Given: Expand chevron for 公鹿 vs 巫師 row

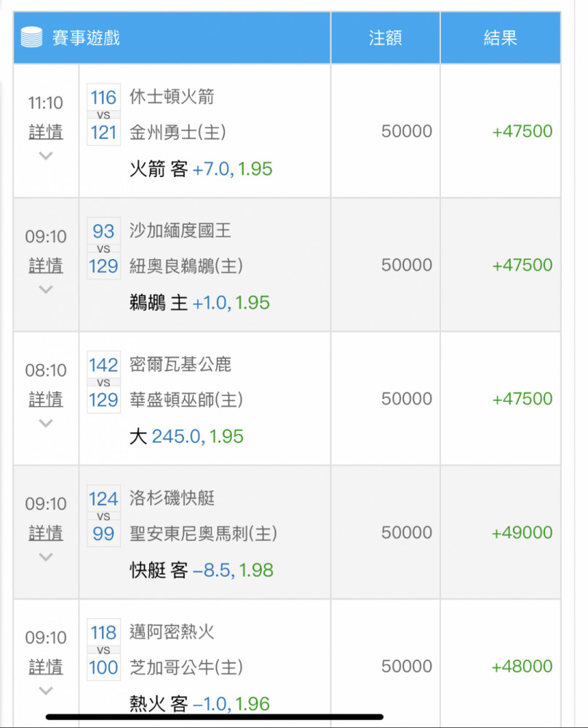Looking at the screenshot, I should click(x=45, y=423).
